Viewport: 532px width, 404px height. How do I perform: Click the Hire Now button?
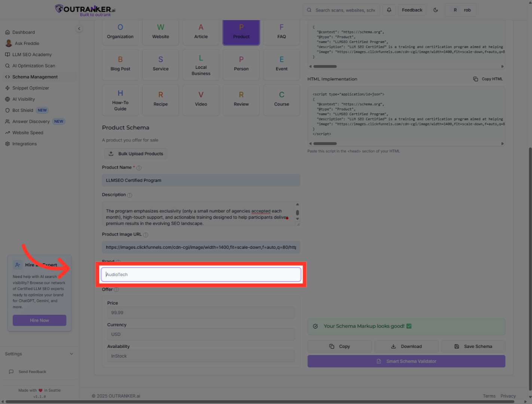pos(40,321)
